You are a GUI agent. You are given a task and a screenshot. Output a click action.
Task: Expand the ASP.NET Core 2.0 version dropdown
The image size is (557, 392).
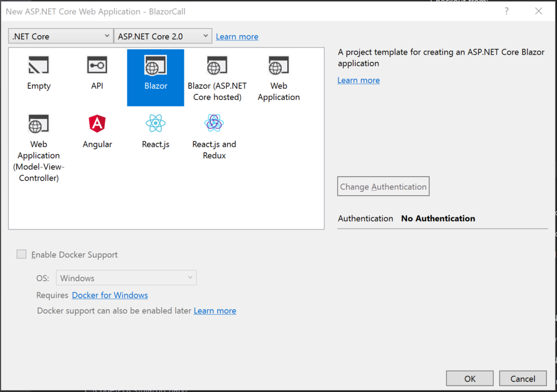163,36
